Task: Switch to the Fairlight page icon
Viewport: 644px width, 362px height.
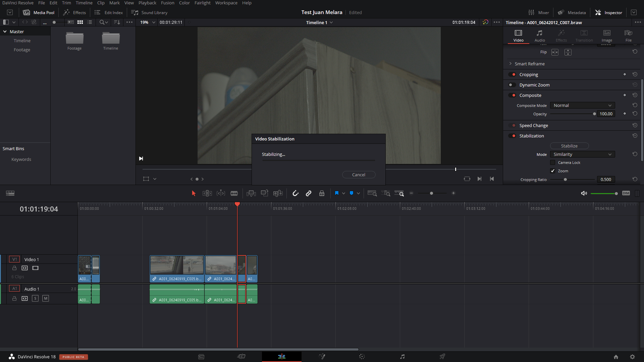Action: point(402,357)
